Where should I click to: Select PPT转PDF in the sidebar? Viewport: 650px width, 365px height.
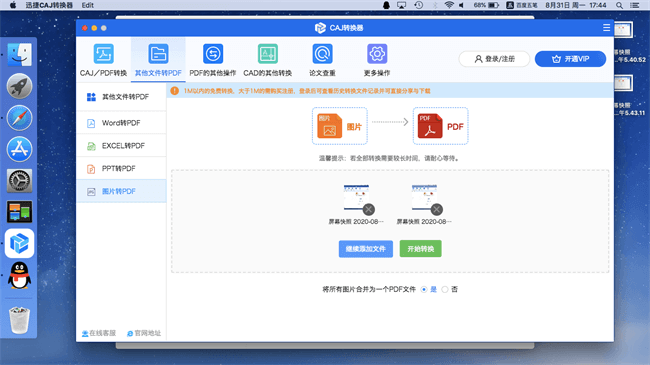(x=121, y=169)
